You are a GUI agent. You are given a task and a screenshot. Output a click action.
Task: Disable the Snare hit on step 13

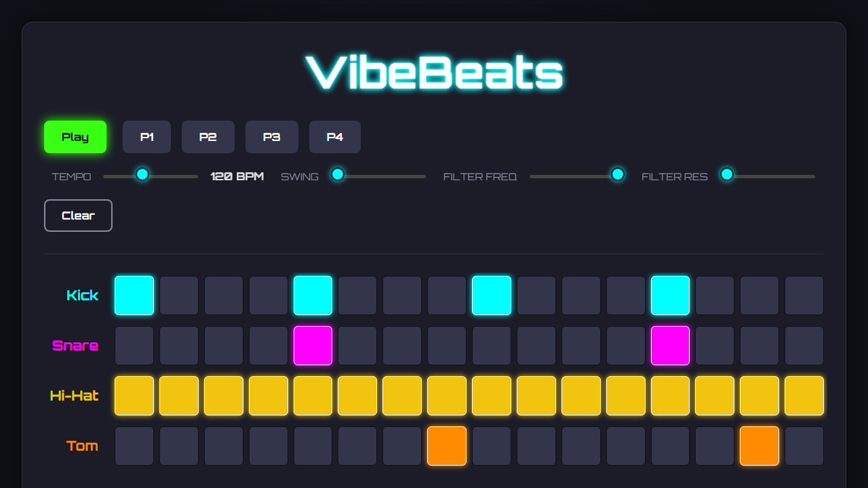click(x=670, y=345)
